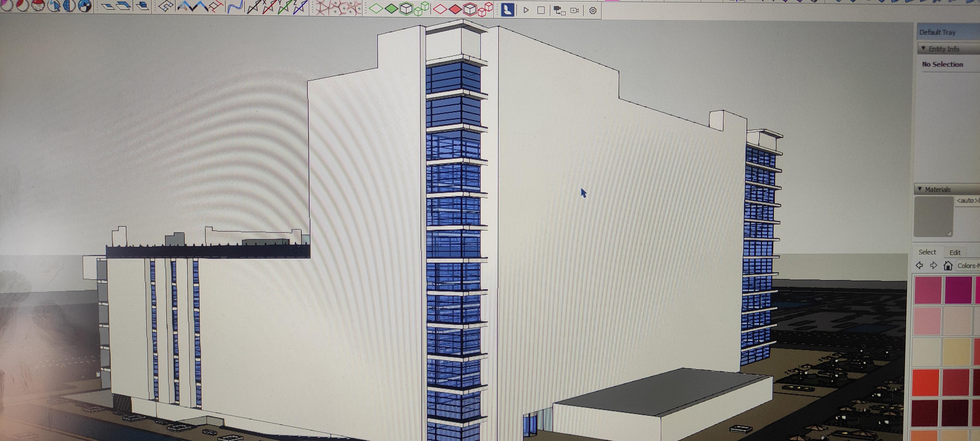The width and height of the screenshot is (980, 441).
Task: Switch to the Select tab in Materials
Action: pos(927,252)
